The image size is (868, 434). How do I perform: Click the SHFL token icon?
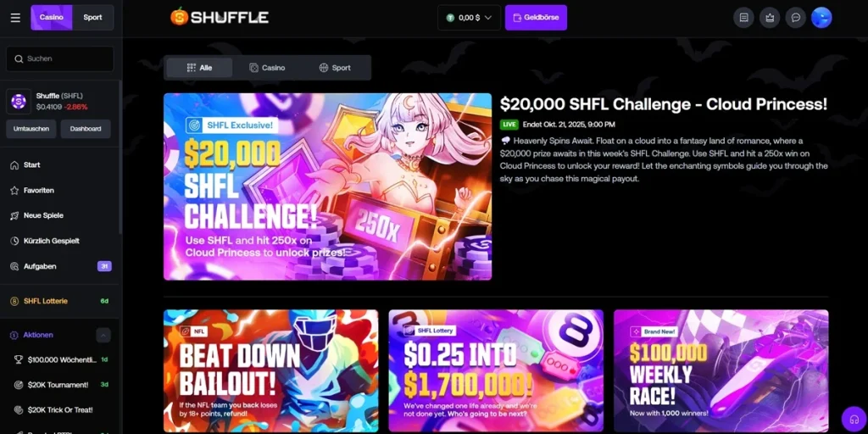(x=19, y=102)
